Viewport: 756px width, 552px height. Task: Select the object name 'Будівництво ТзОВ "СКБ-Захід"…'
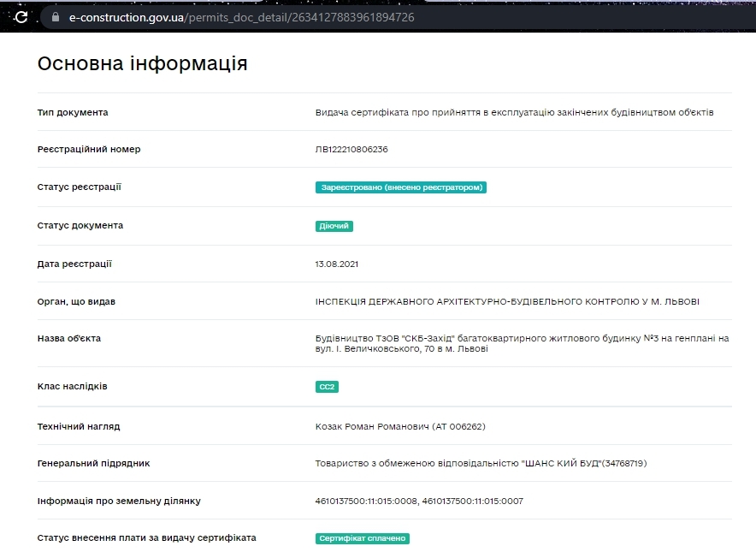click(x=523, y=343)
